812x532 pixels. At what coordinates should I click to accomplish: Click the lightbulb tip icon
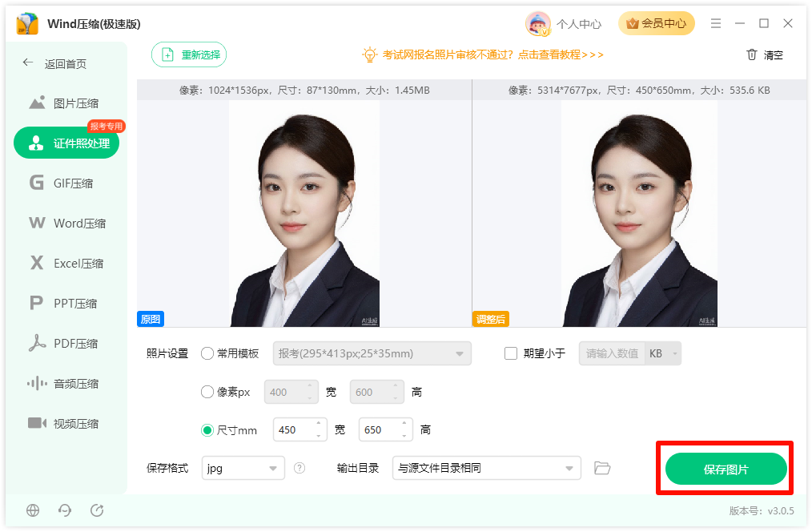pyautogui.click(x=369, y=54)
